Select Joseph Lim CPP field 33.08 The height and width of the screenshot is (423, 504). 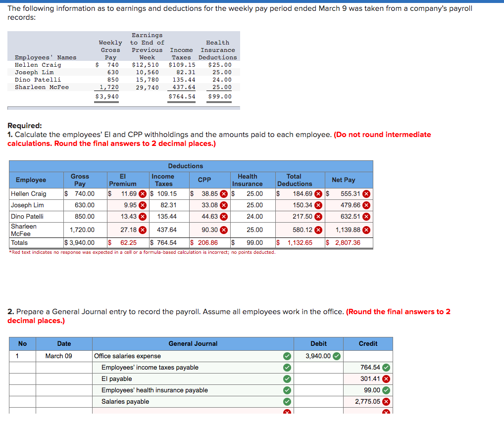pyautogui.click(x=209, y=205)
